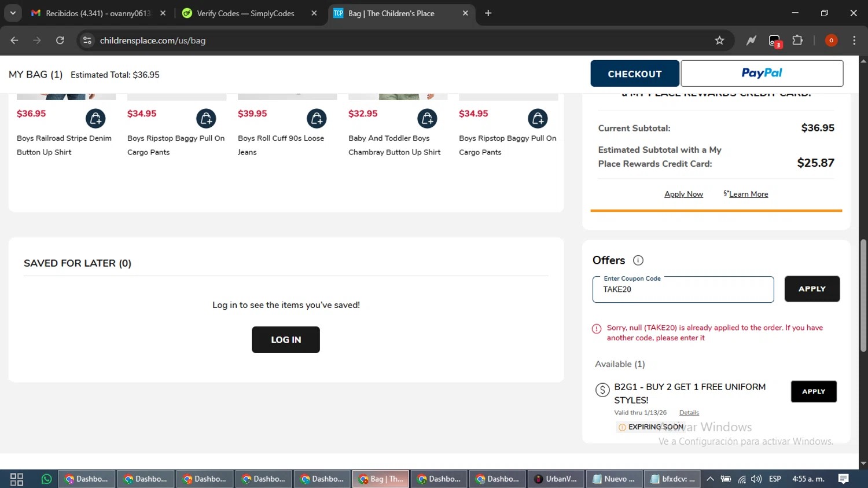This screenshot has height=488, width=868.
Task: Click the dollar coupon icon beside B2G1 offer
Action: click(x=602, y=390)
